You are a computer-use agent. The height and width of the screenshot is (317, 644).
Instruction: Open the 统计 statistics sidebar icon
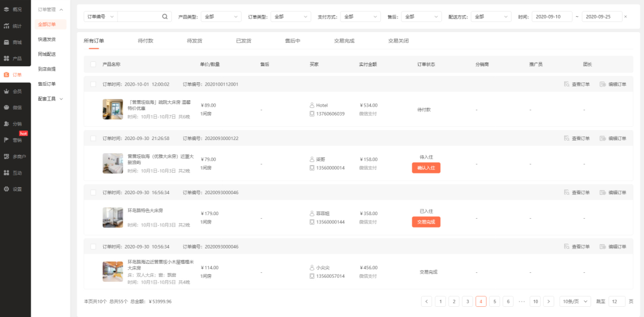pyautogui.click(x=7, y=26)
